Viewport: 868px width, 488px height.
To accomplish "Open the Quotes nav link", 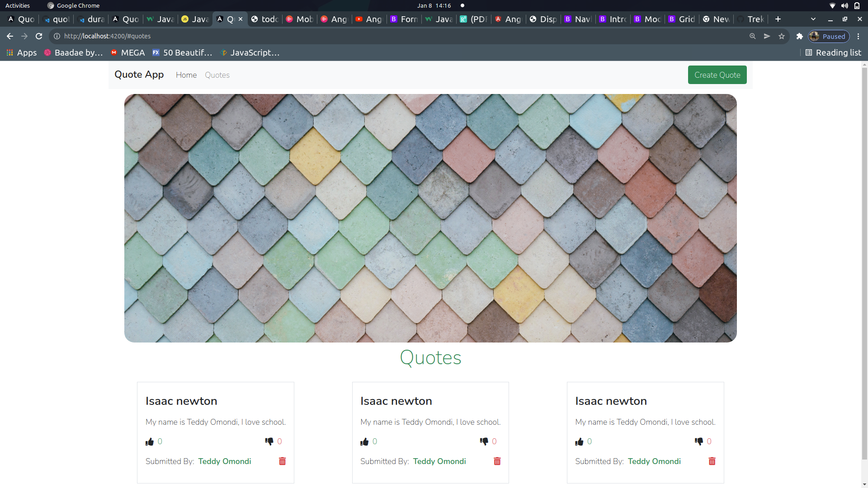I will coord(217,75).
